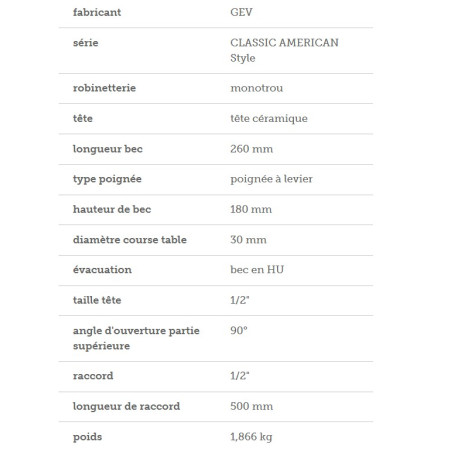
Task: Click the 'taille tête' label
Action: coord(97,300)
